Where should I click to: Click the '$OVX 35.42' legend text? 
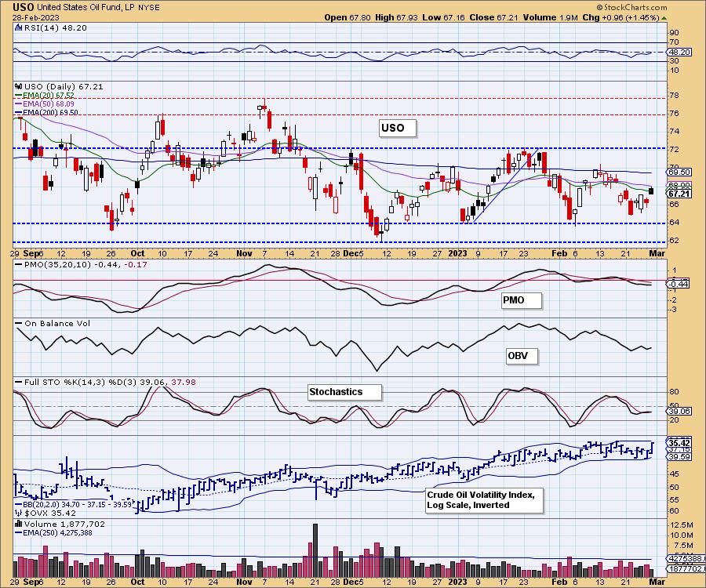[50, 513]
